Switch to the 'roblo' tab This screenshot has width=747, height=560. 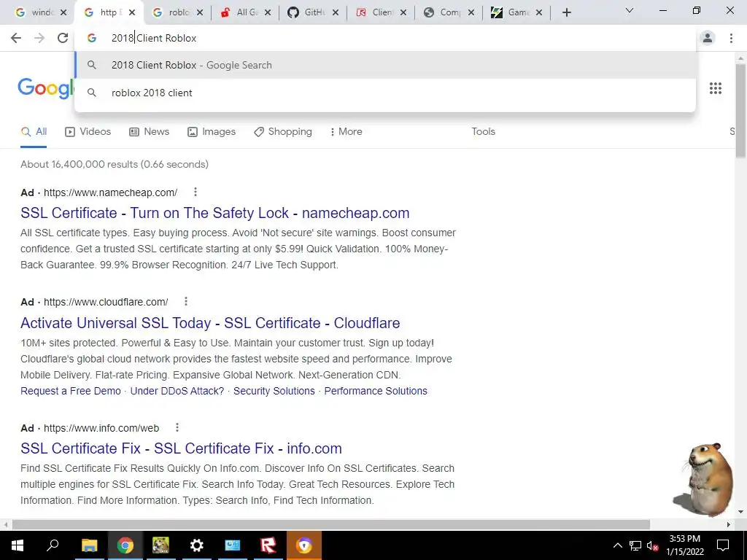[173, 13]
